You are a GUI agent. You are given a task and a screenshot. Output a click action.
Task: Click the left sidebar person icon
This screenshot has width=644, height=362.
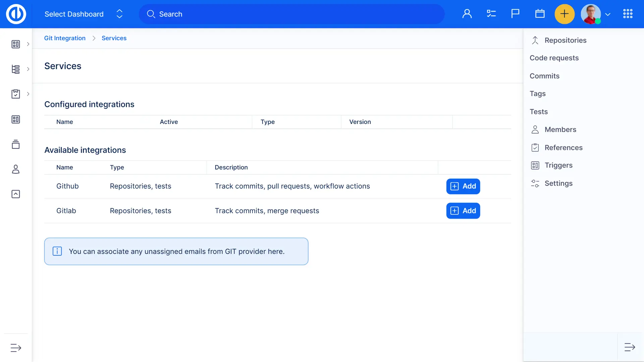pos(16,169)
